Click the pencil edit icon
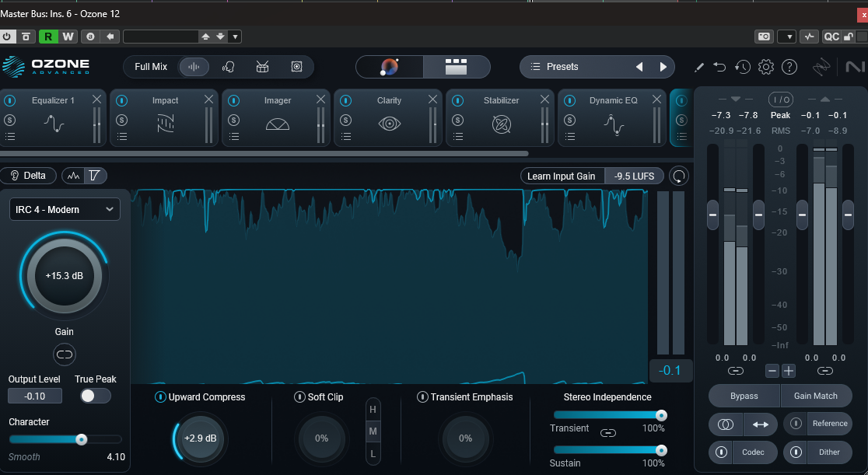This screenshot has height=475, width=868. [699, 67]
